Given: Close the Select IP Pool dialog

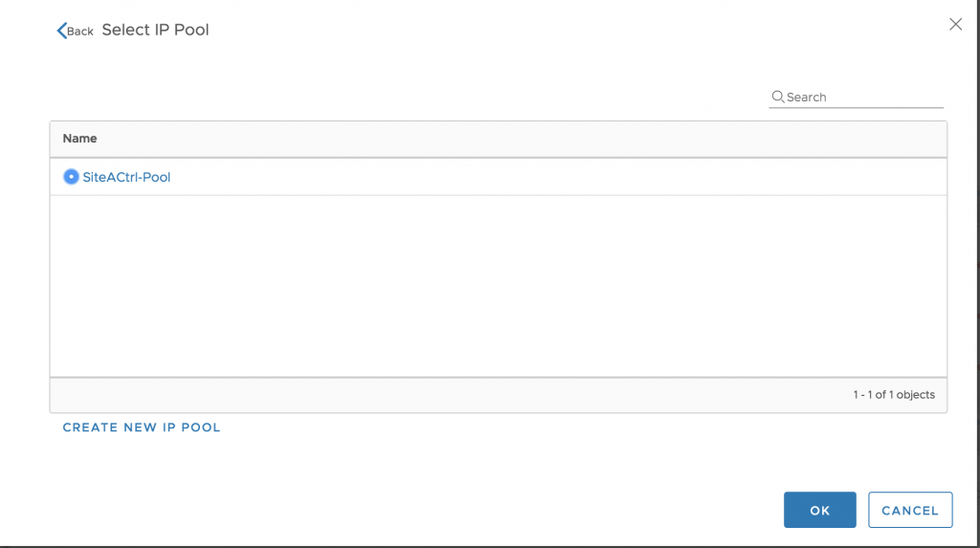Looking at the screenshot, I should click(955, 24).
